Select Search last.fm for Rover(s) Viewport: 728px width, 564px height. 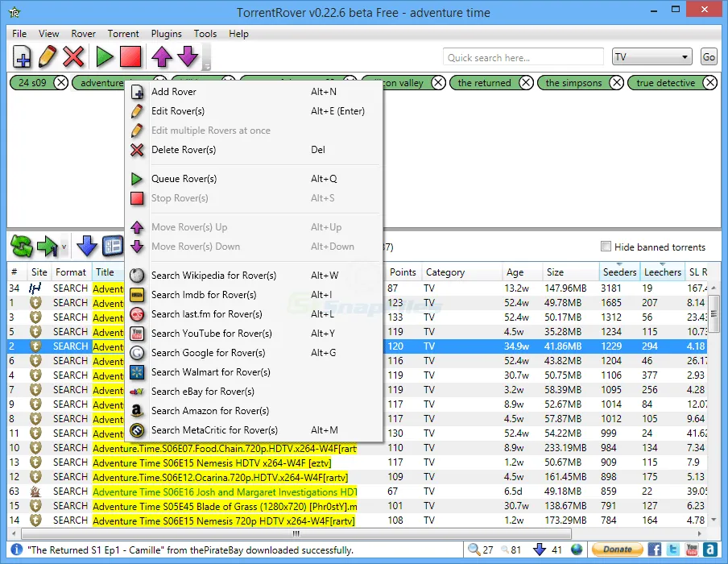pyautogui.click(x=254, y=314)
